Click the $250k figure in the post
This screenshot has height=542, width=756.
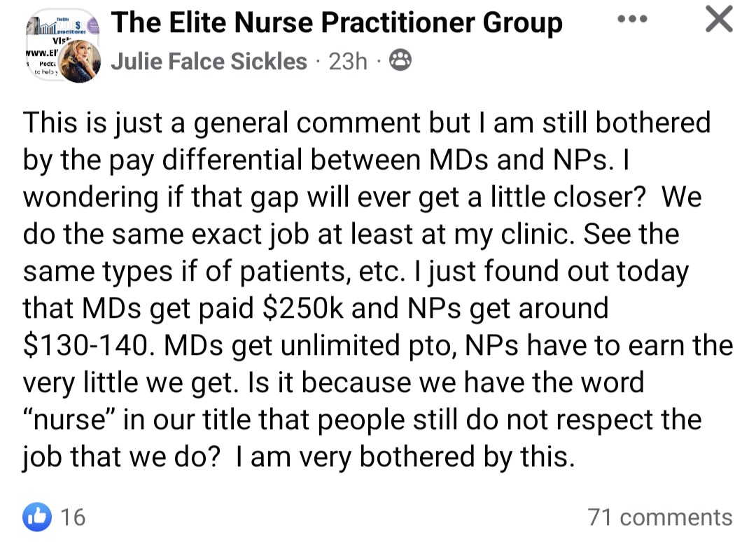(303, 307)
